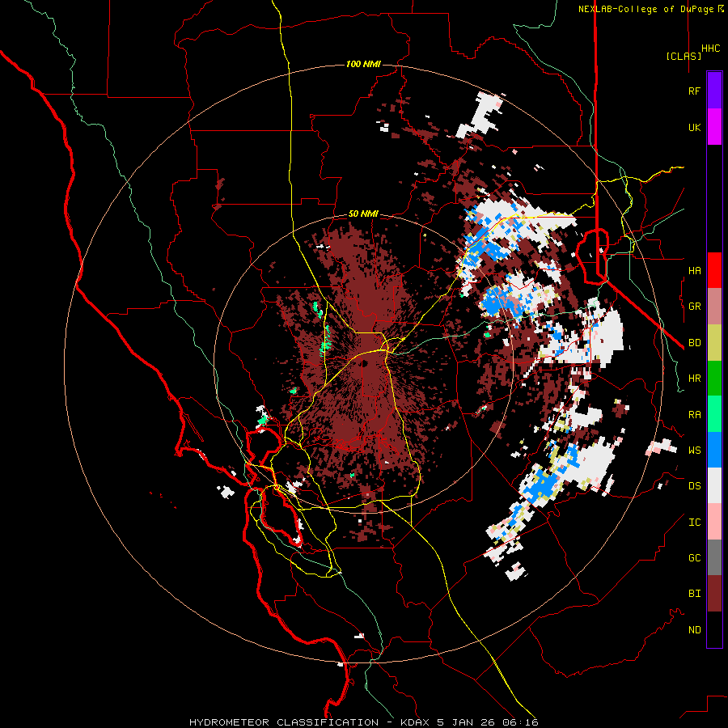Choose the DS white legend swatch

pyautogui.click(x=714, y=486)
